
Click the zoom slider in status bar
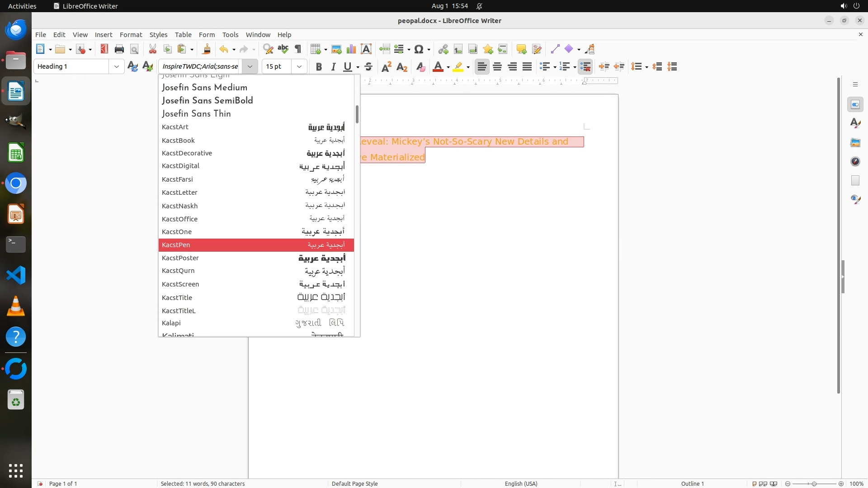814,483
